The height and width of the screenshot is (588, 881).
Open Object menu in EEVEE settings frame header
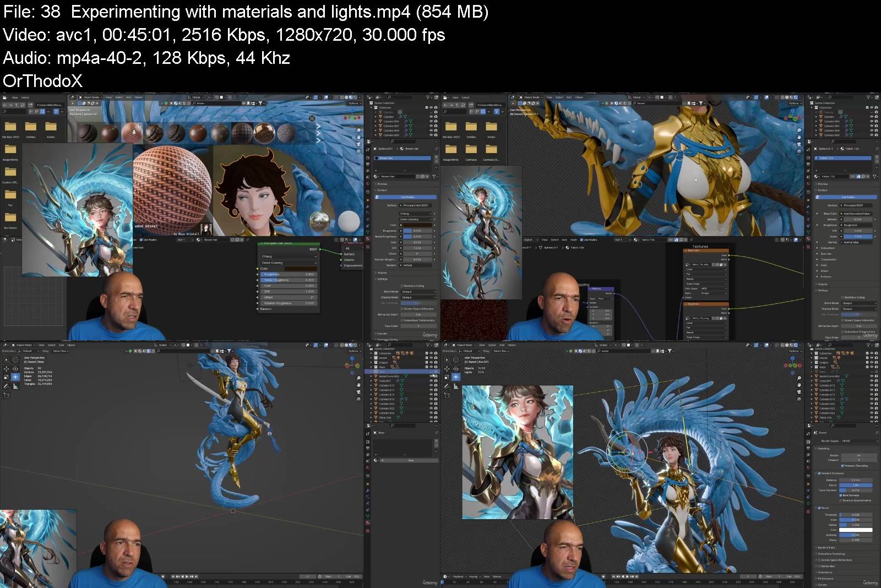point(512,345)
